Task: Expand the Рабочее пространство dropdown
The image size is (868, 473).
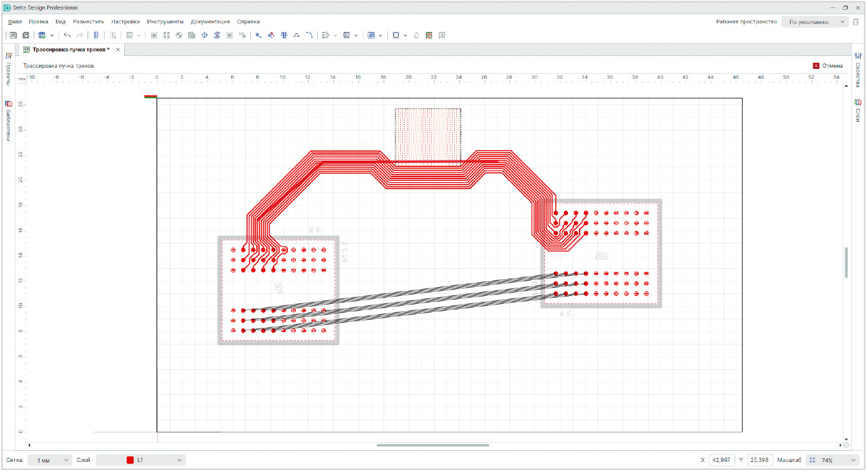Action: (815, 22)
